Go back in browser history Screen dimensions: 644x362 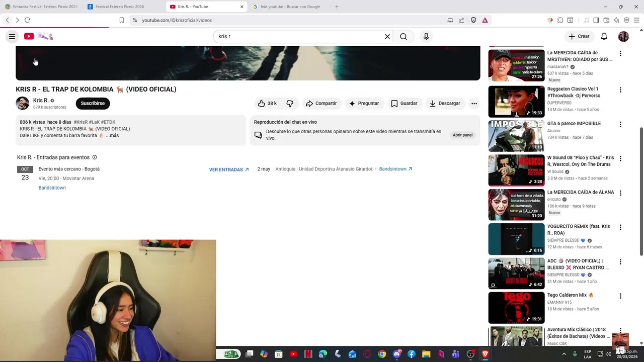[x=7, y=20]
